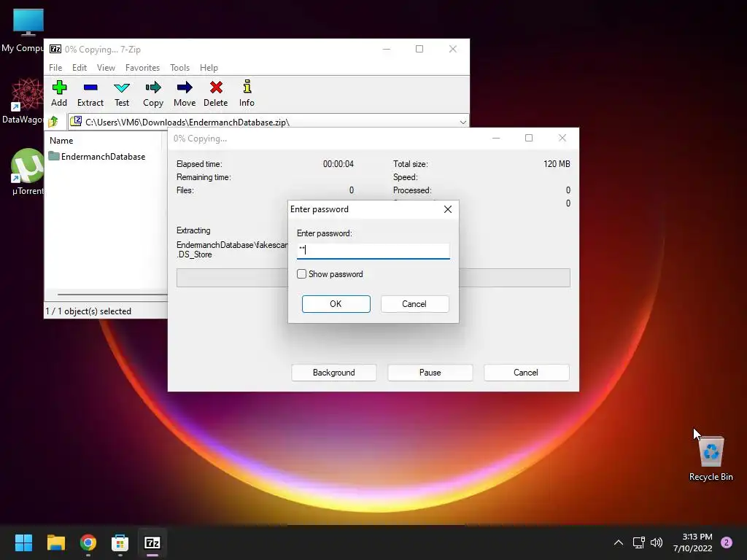Open the View menu

tap(106, 68)
